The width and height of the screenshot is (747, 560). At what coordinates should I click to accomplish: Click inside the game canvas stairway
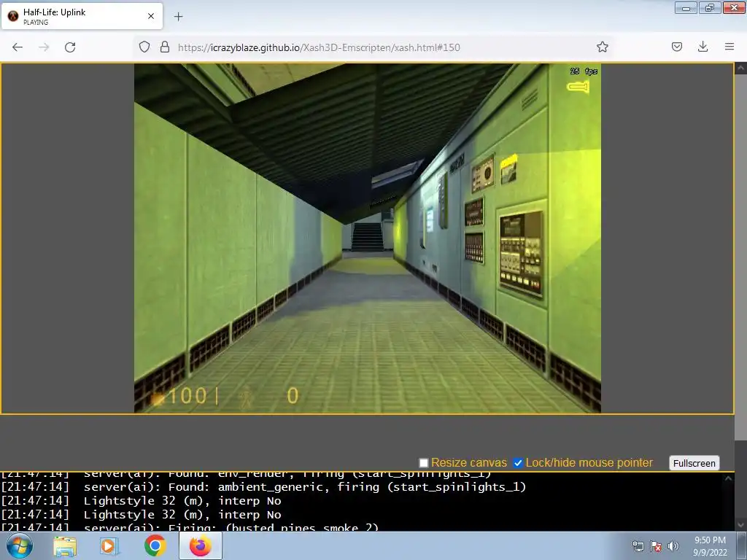click(368, 237)
